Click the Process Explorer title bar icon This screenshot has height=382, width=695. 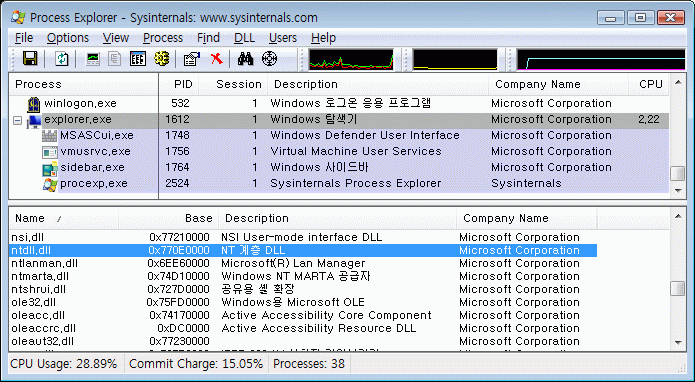point(18,17)
